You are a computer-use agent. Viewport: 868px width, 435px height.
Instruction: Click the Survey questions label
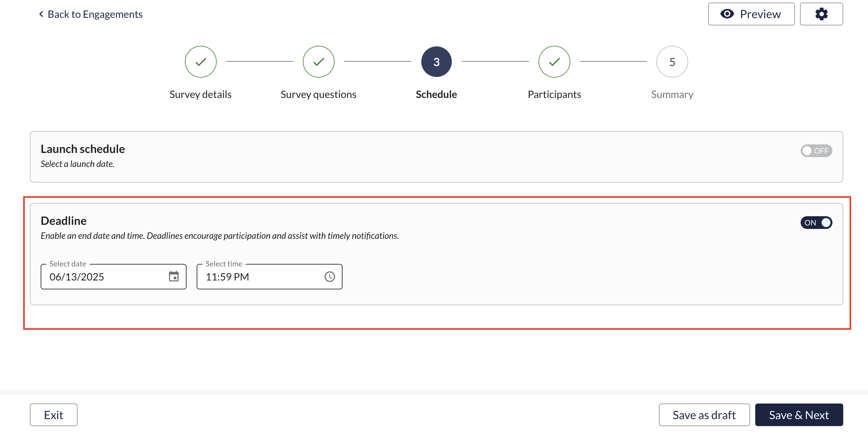tap(318, 94)
